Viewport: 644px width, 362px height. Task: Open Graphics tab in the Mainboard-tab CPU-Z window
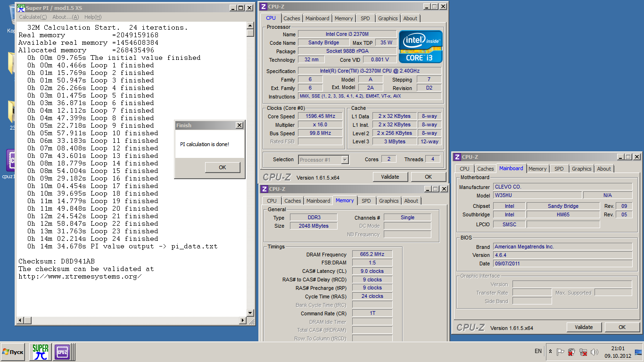pyautogui.click(x=582, y=169)
